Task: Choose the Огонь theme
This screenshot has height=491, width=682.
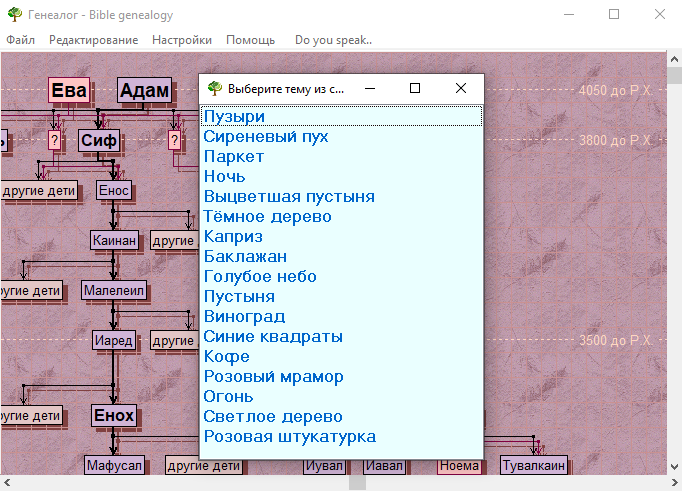Action: (x=228, y=397)
